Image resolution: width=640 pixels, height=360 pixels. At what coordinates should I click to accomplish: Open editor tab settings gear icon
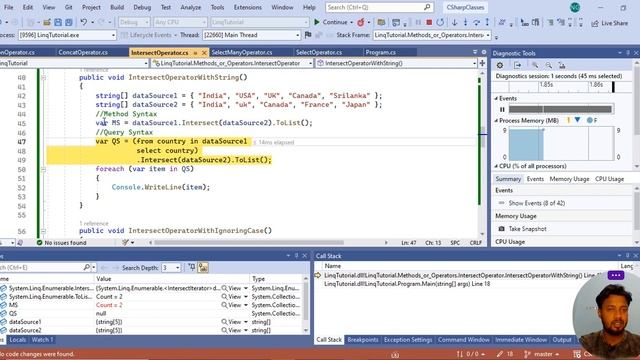point(484,52)
